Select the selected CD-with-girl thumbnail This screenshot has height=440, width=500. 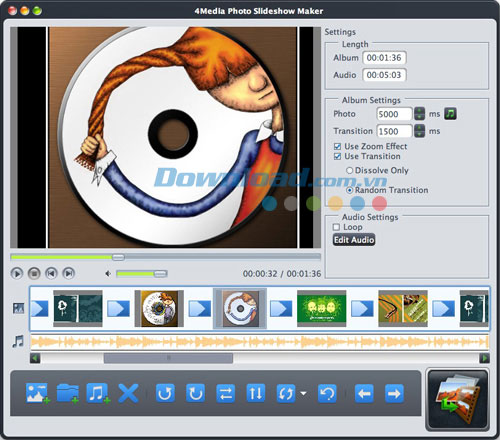240,309
